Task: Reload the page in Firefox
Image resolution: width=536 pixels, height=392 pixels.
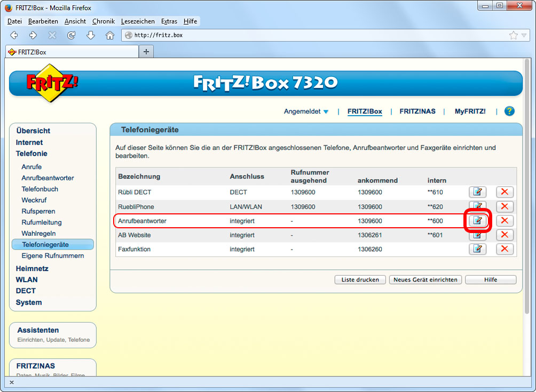Action: coord(71,35)
